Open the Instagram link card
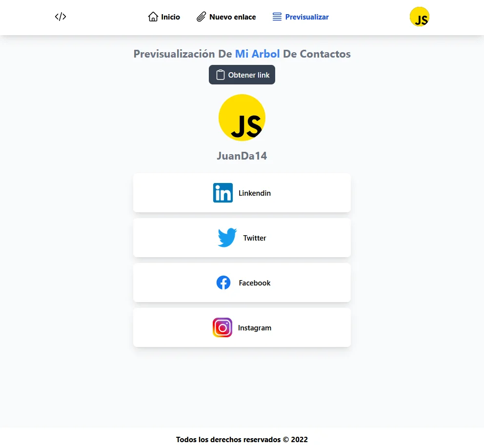Image resolution: width=484 pixels, height=448 pixels. point(242,327)
